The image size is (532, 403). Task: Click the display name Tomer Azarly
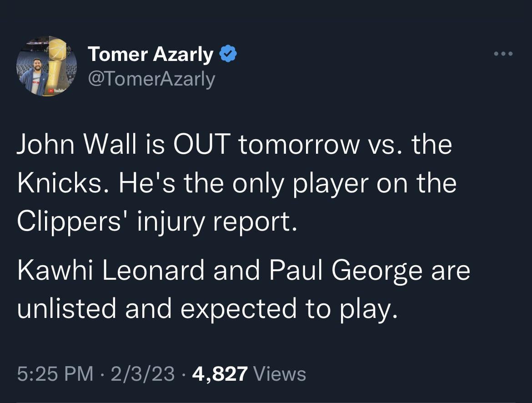(150, 55)
